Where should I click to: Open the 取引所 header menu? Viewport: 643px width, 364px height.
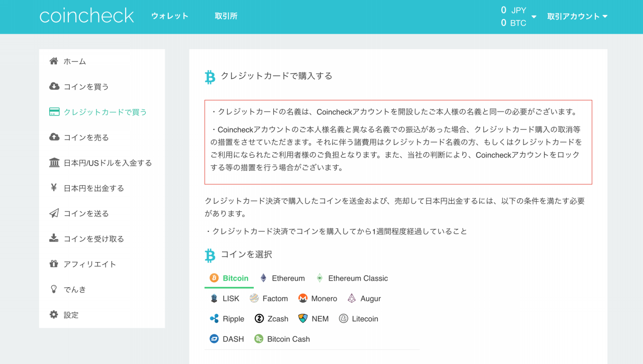coord(226,16)
